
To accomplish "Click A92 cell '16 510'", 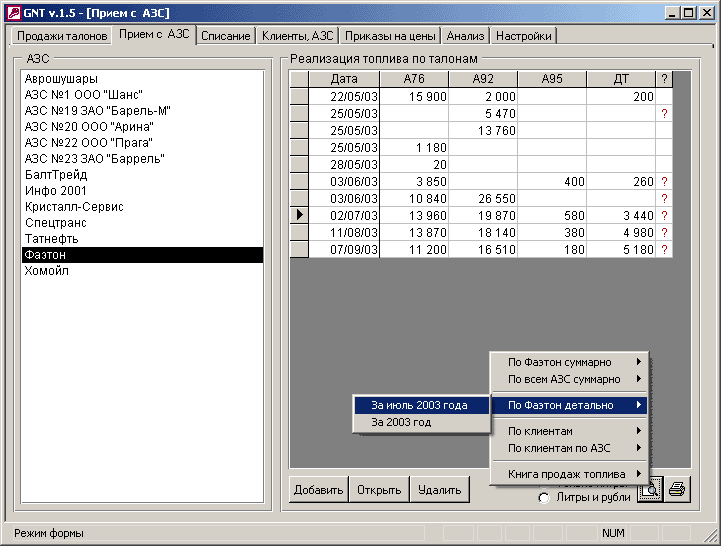I will (x=483, y=249).
